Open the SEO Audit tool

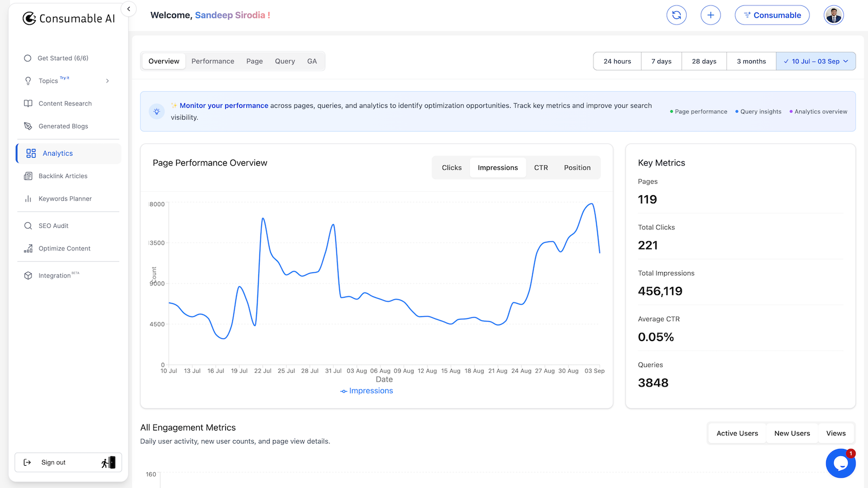click(53, 226)
